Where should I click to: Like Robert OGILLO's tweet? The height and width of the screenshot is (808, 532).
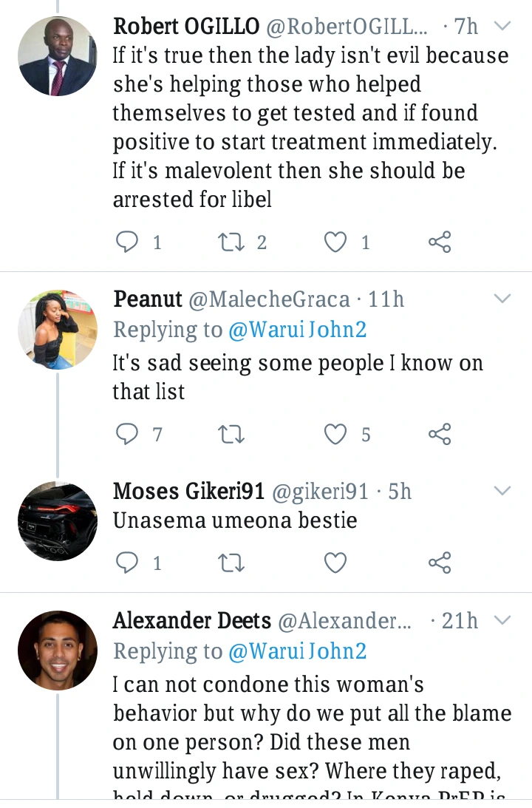click(x=335, y=242)
